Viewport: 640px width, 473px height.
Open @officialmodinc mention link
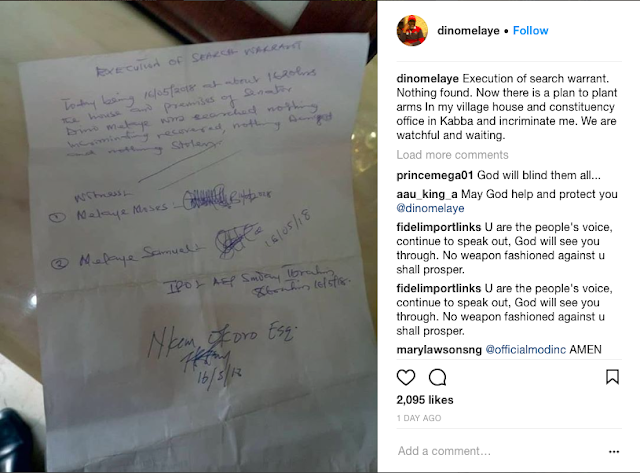pos(525,350)
